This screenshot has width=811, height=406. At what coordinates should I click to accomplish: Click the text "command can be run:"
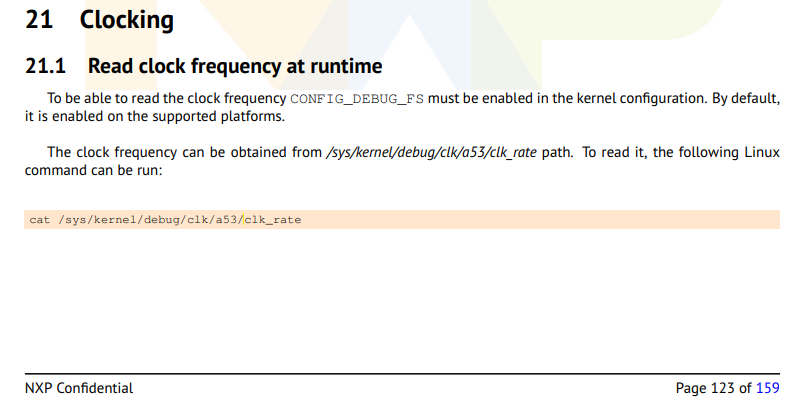click(92, 171)
